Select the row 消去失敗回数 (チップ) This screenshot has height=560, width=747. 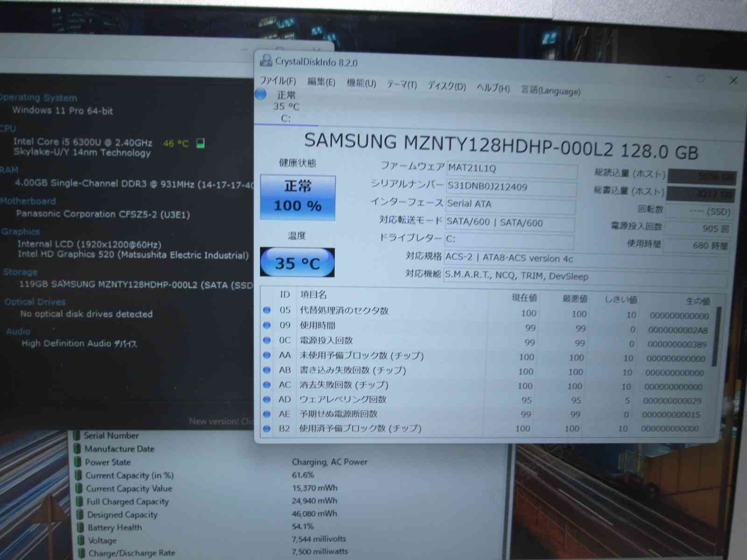click(483, 386)
